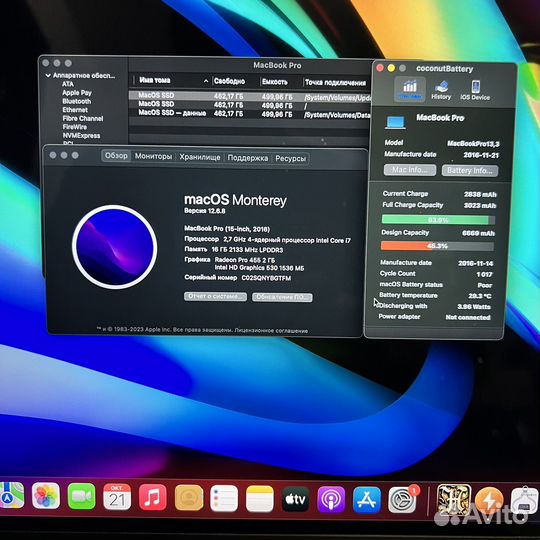The image size is (540, 540).
Task: Switch to iOS Device in coconutBattery
Action: [475, 90]
